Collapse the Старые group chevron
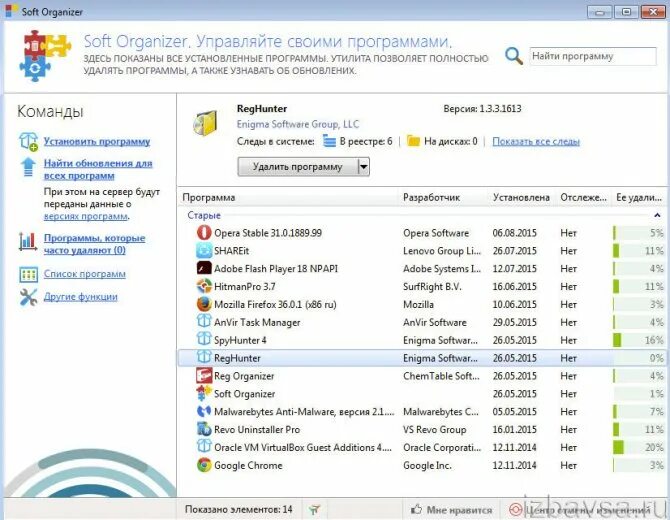The width and height of the screenshot is (670, 520). pos(657,215)
